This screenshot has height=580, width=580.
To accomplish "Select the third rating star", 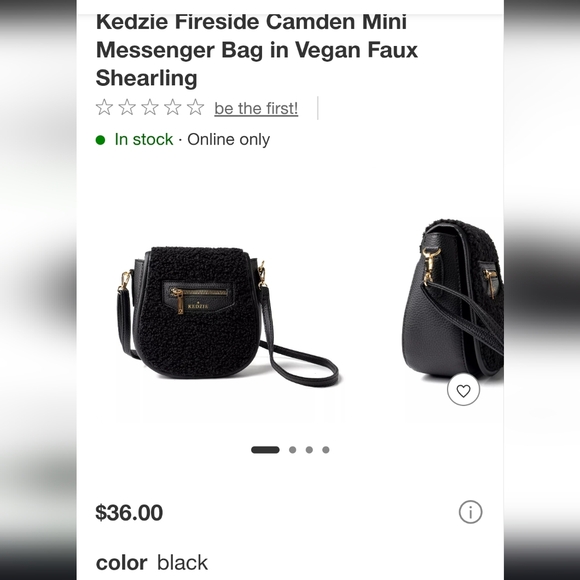I will point(150,107).
